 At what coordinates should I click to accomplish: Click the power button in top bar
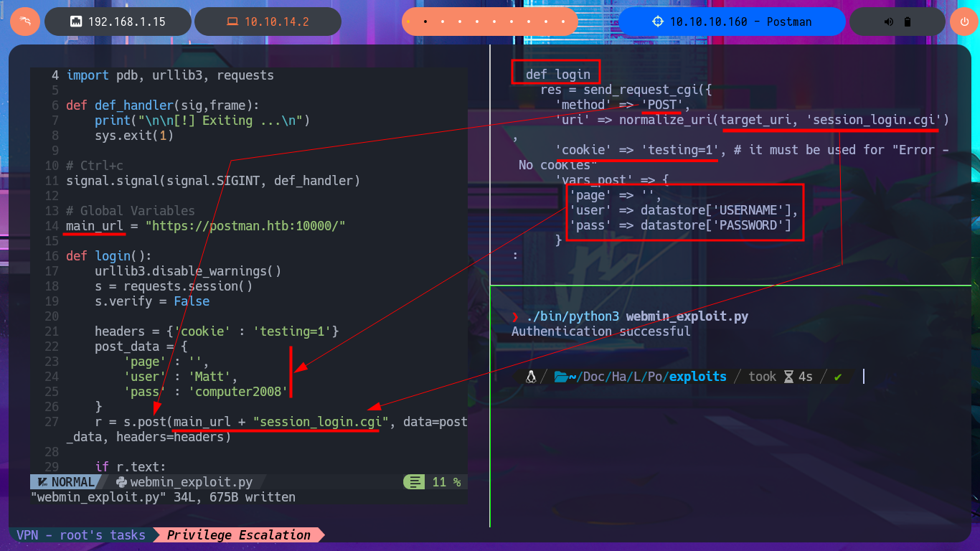963,22
